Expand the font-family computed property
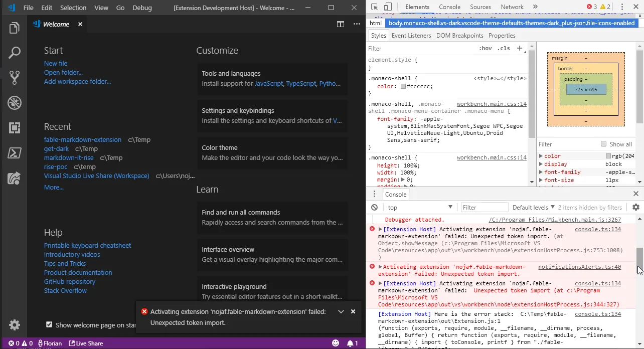The height and width of the screenshot is (349, 644). tap(541, 172)
